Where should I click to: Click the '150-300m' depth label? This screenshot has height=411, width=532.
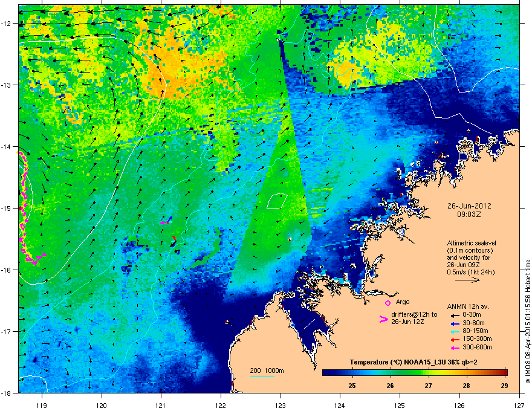(x=477, y=338)
